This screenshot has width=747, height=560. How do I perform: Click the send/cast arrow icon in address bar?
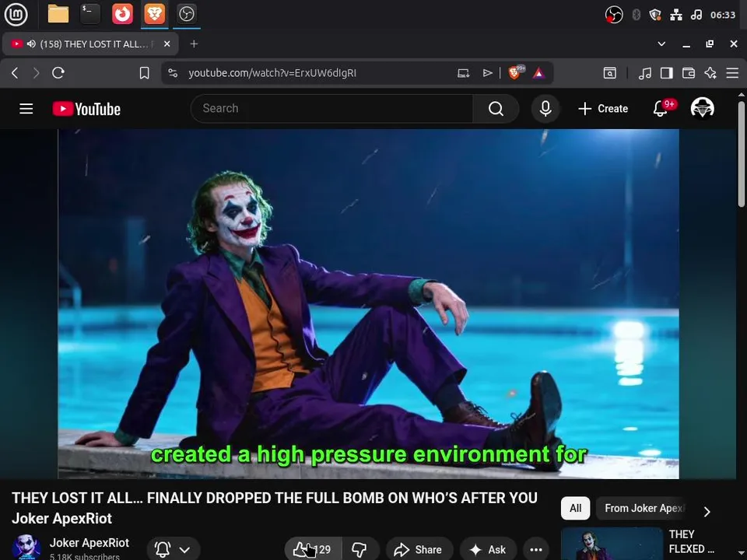point(487,73)
